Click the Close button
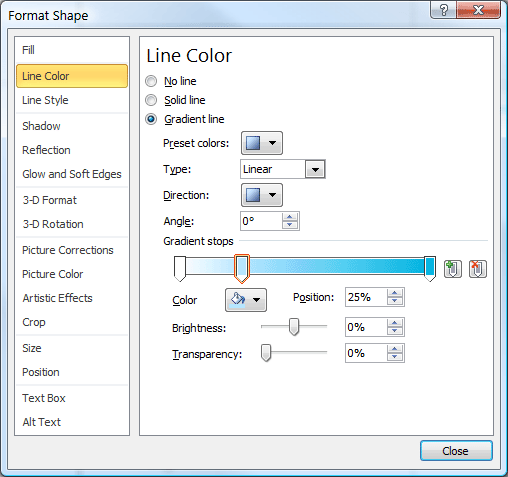The width and height of the screenshot is (508, 477). coord(456,451)
